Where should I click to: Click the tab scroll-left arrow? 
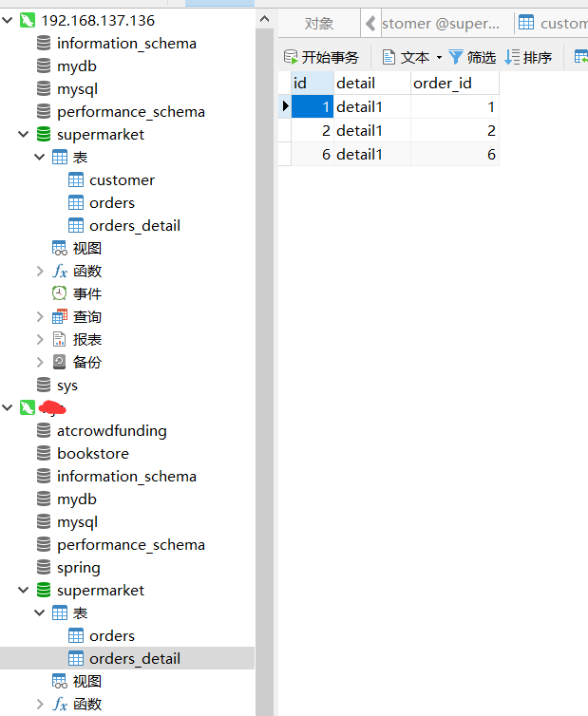[370, 24]
